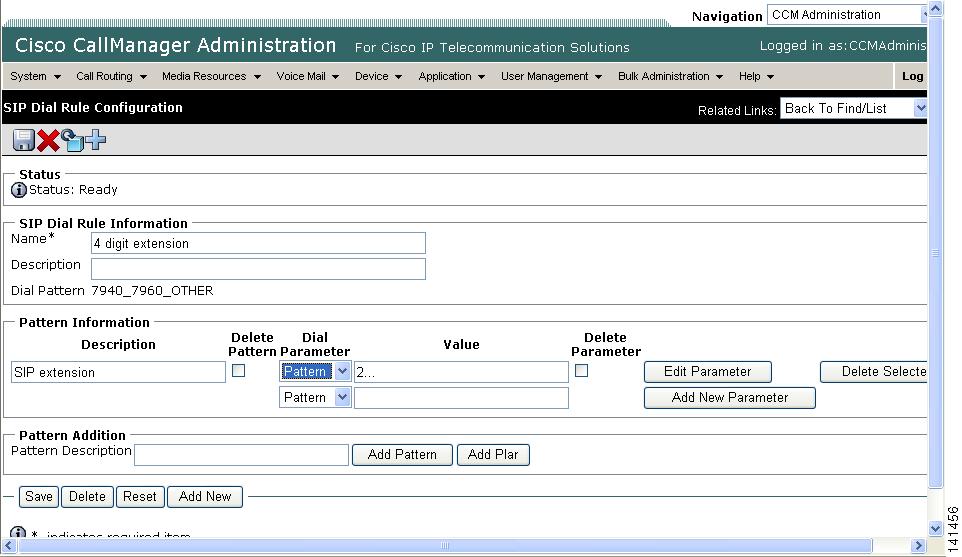
Task: Click the Logged in as:CCMAdminis text
Action: point(843,46)
